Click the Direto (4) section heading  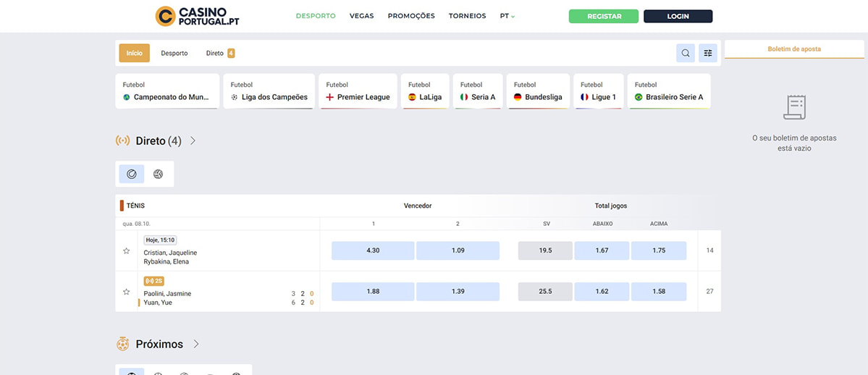[159, 140]
